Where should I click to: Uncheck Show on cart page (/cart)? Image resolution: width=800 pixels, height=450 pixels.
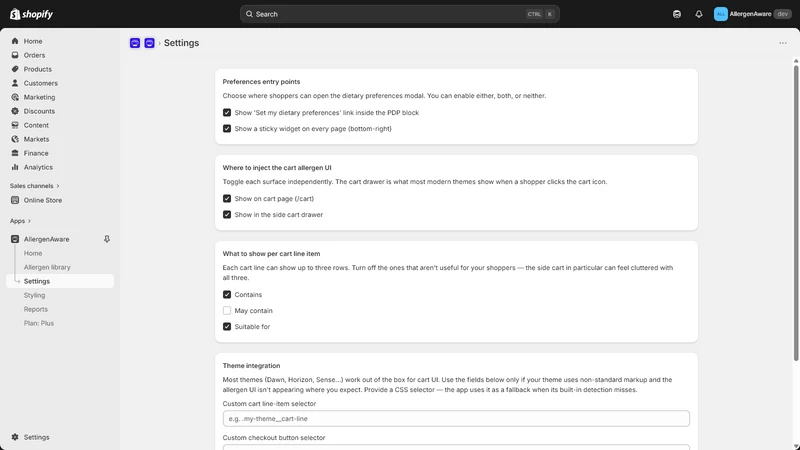227,198
